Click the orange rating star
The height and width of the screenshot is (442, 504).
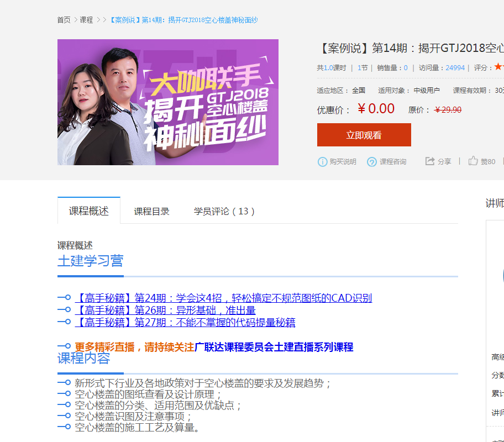[x=498, y=66]
